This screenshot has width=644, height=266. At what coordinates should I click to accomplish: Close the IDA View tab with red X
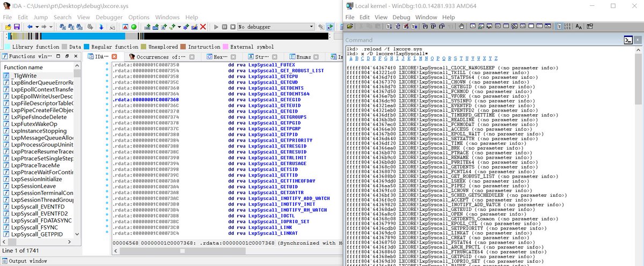pyautogui.click(x=114, y=56)
